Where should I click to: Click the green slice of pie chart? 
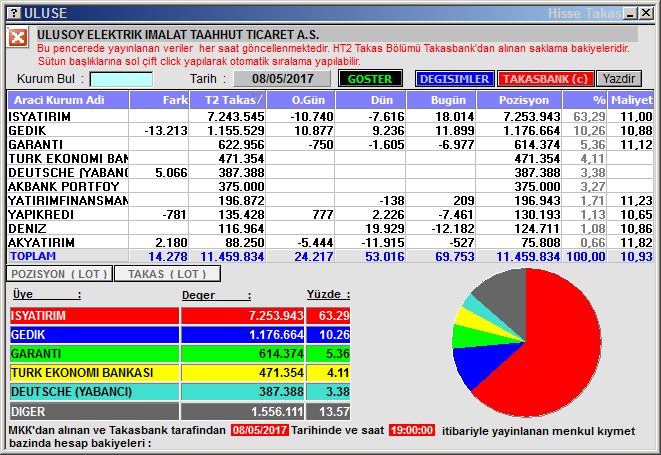(x=470, y=336)
